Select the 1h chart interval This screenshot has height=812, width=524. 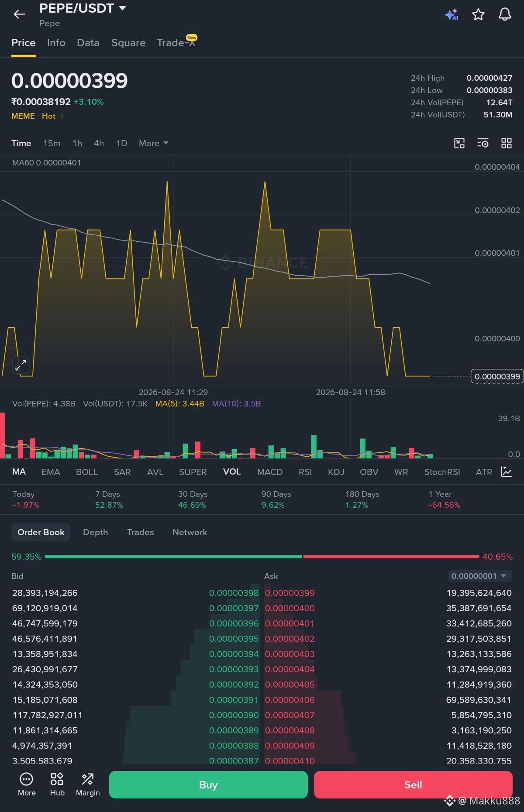[77, 143]
